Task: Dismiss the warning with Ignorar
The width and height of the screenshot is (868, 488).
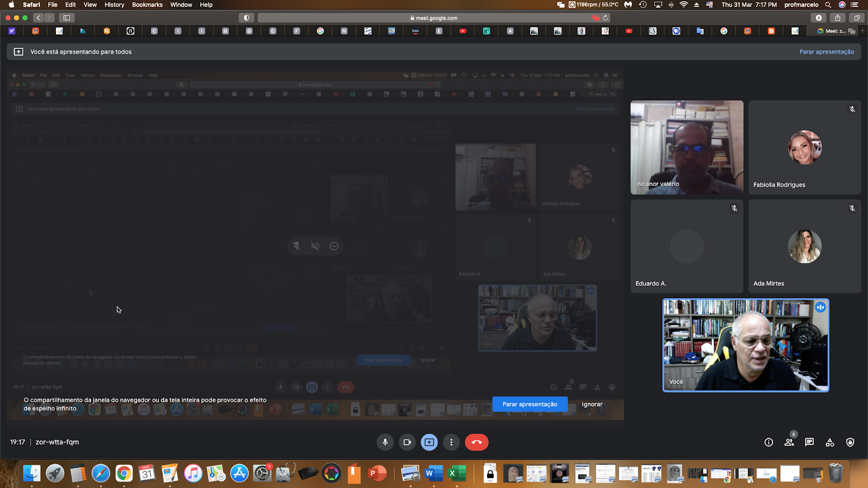Action: pyautogui.click(x=592, y=404)
